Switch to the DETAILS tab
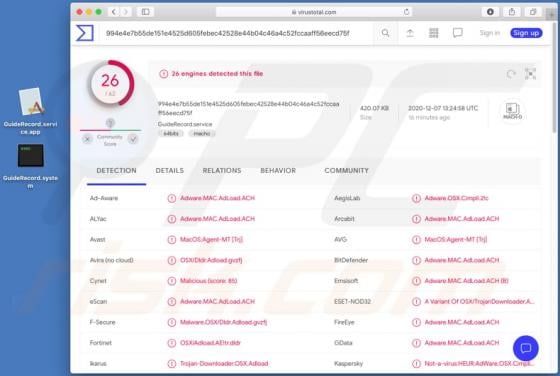Viewport: 560px width, 376px height. pos(170,171)
